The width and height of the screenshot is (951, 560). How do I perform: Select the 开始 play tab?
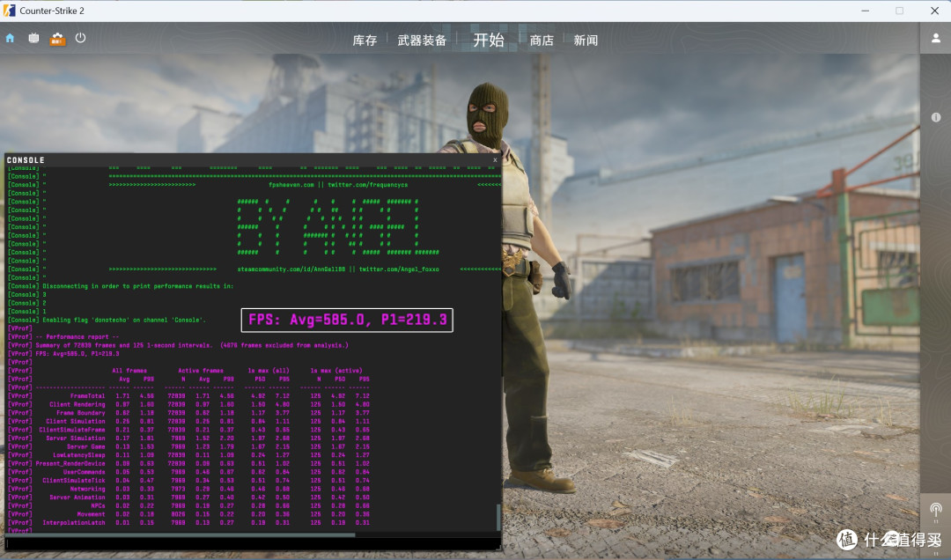pyautogui.click(x=488, y=40)
